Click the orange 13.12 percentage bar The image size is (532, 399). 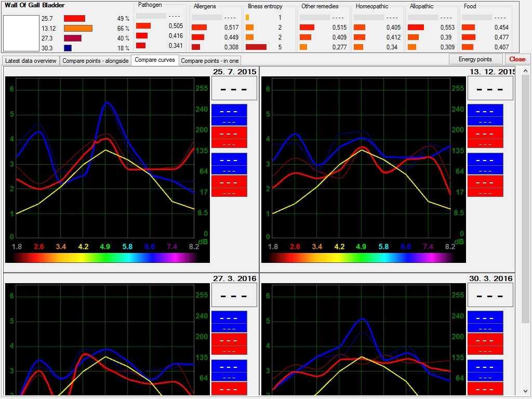78,28
